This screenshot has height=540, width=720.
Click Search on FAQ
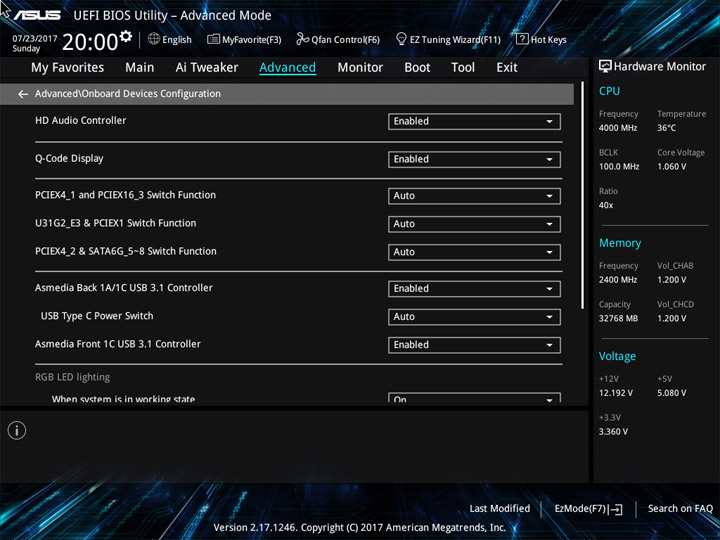pos(680,508)
